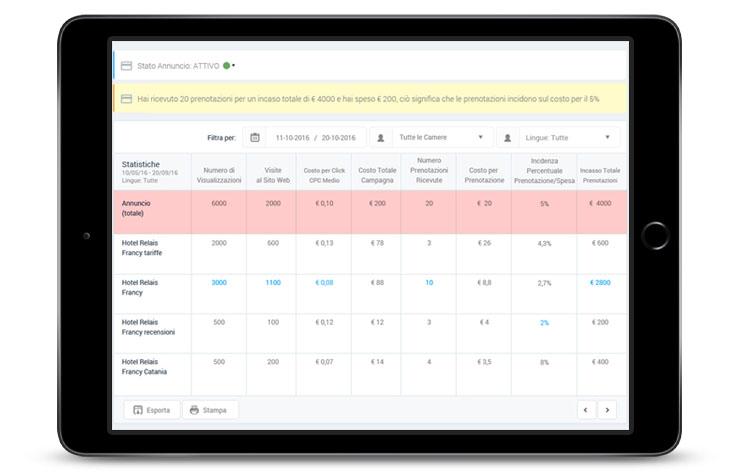This screenshot has height=471, width=742.
Task: Click the person icon beside Tutte le Camere
Action: click(381, 137)
